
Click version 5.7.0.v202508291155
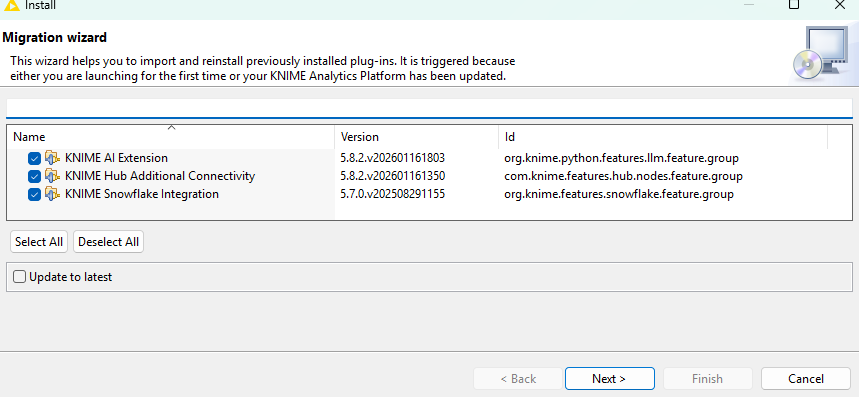pyautogui.click(x=392, y=194)
